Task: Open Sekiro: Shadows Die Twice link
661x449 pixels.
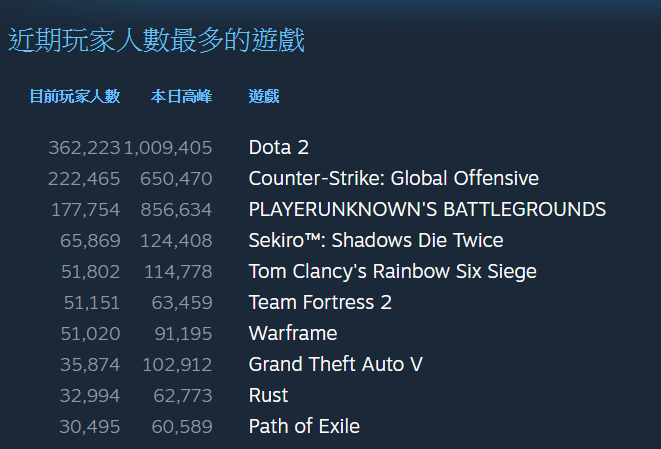Action: click(x=376, y=241)
